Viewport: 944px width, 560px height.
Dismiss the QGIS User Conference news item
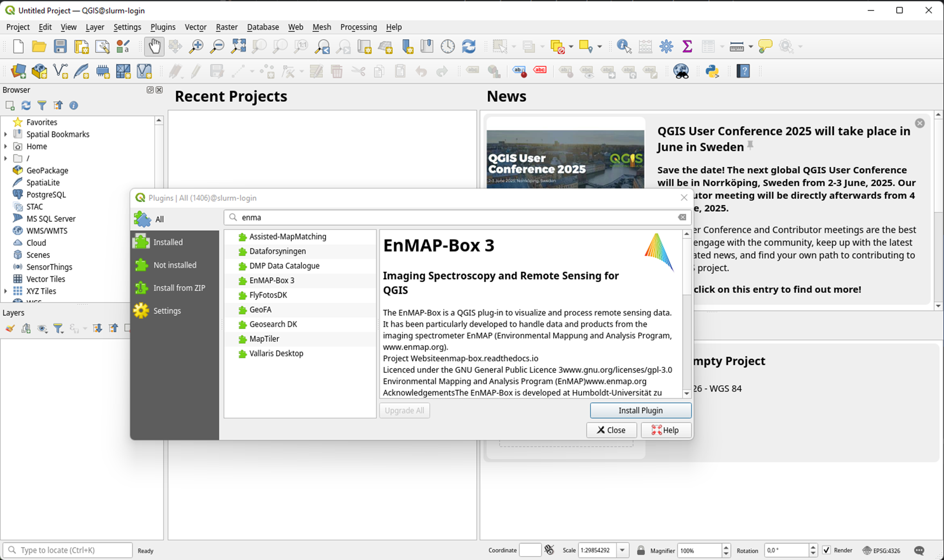point(920,123)
